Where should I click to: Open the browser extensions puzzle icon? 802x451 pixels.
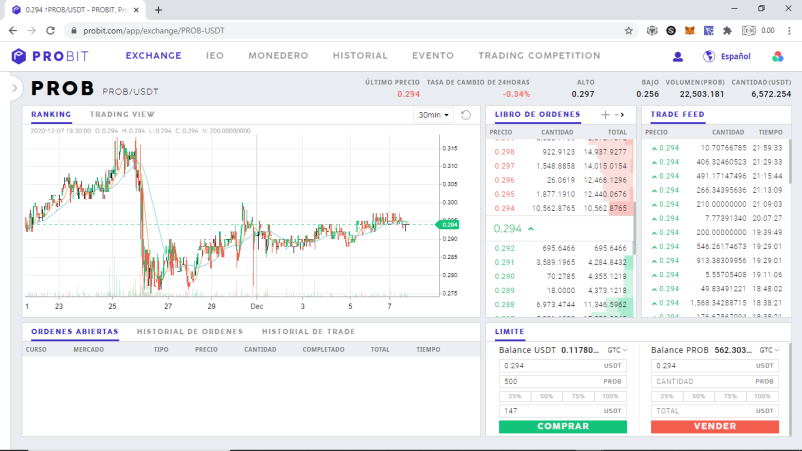coord(727,31)
